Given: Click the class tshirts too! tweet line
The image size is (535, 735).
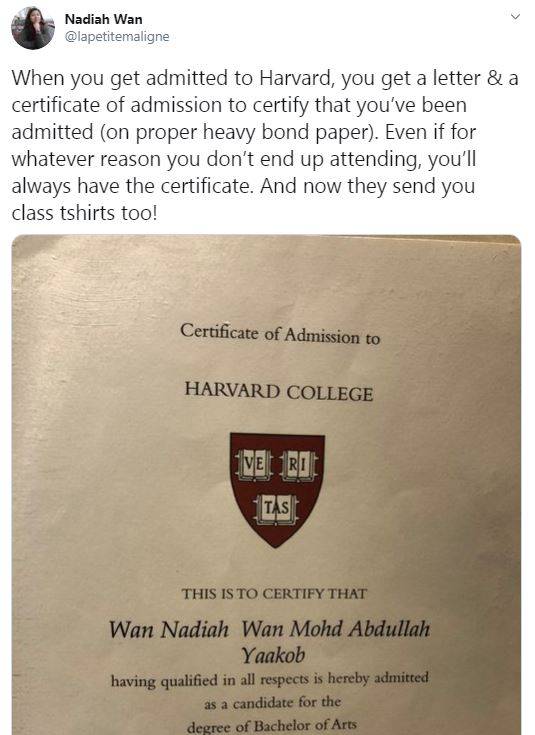Looking at the screenshot, I should coord(84,213).
